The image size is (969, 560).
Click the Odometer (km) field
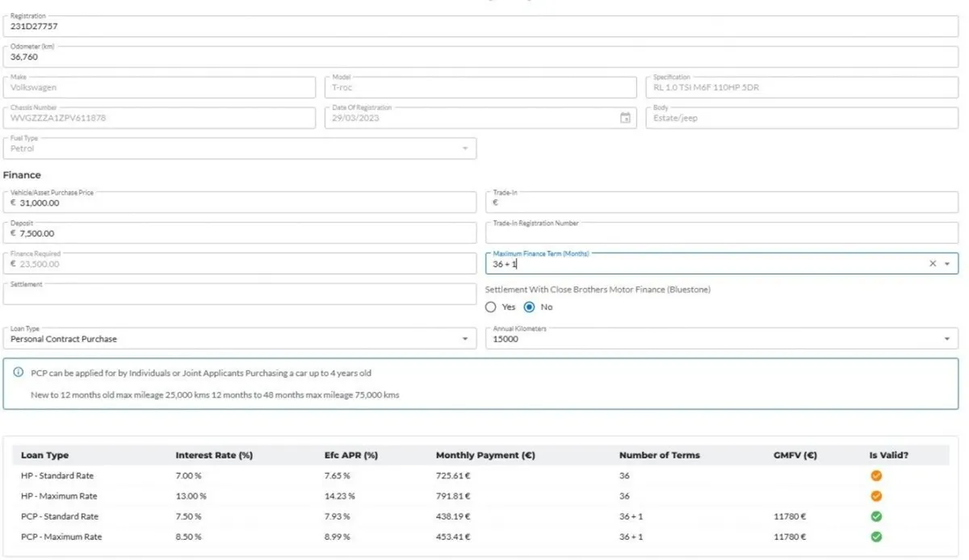(480, 57)
